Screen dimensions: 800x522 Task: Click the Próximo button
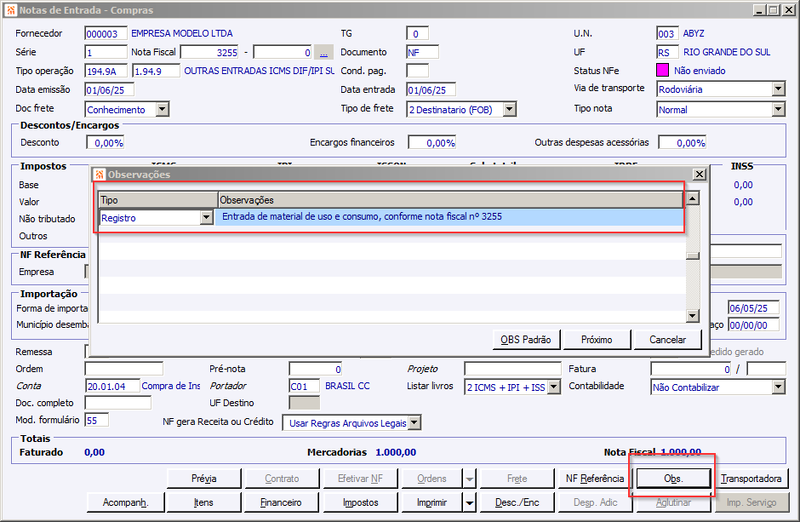(596, 340)
